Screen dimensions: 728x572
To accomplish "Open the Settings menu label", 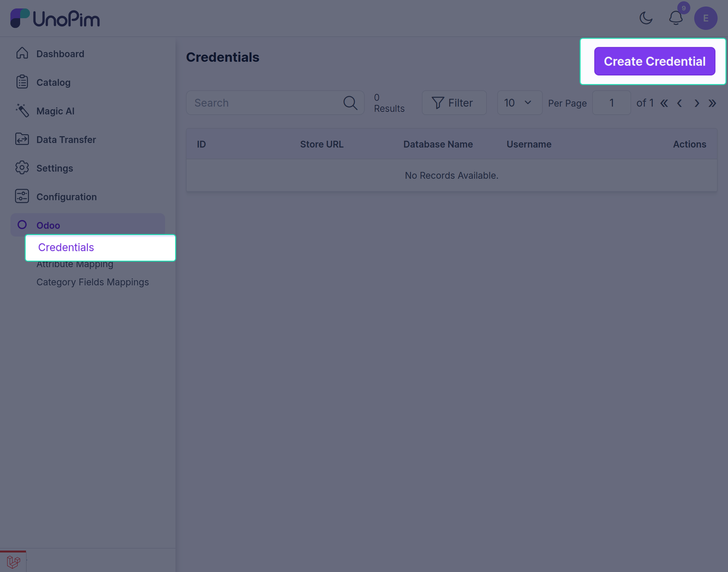I will (55, 168).
